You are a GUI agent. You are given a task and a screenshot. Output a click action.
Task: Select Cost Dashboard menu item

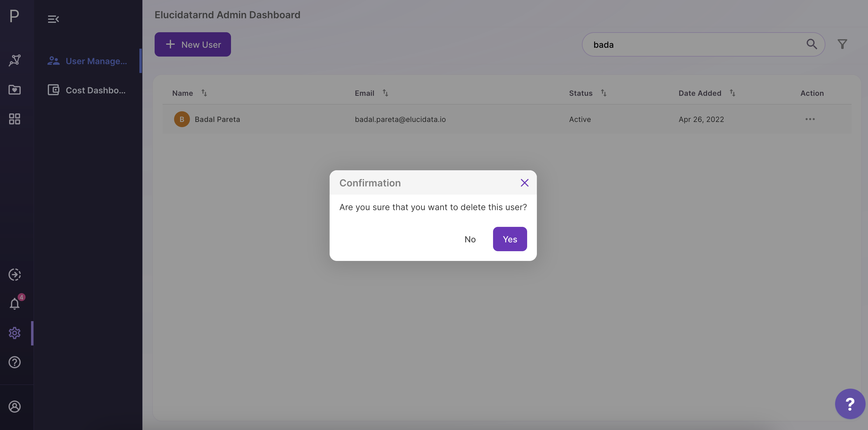point(88,90)
